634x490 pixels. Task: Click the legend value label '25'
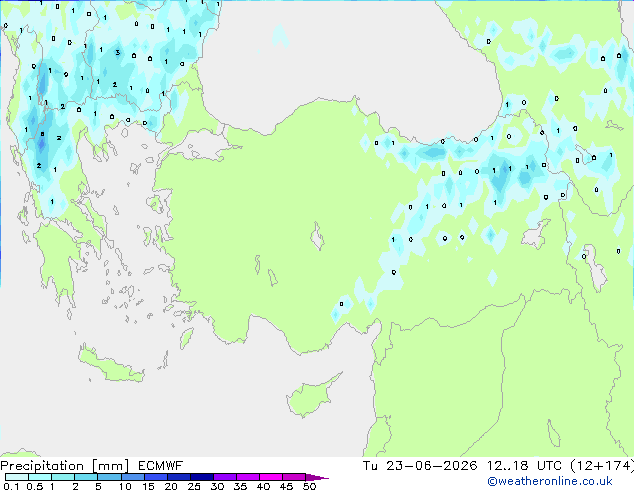194,486
